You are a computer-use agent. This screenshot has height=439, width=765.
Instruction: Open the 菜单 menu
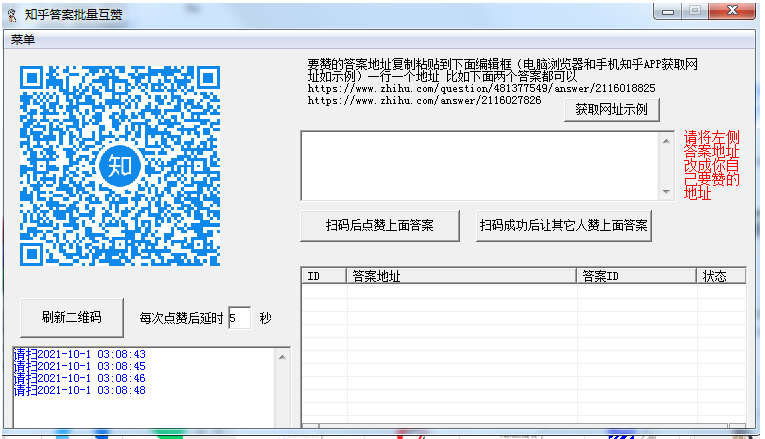(x=23, y=40)
